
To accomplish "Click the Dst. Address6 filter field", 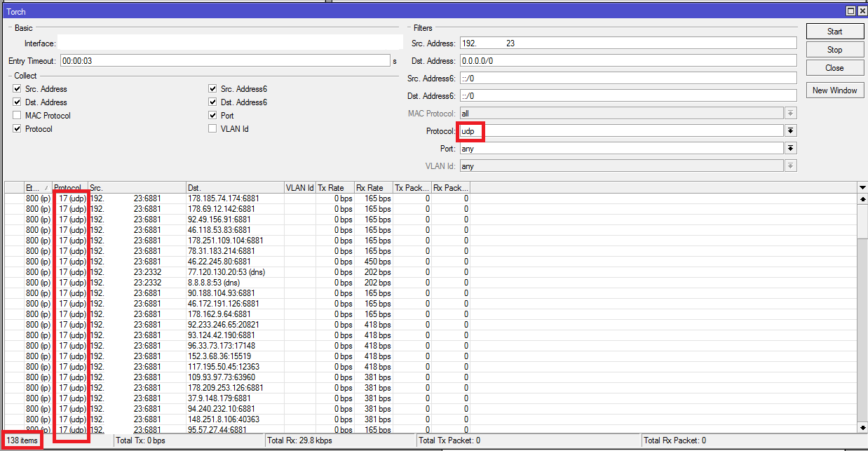I will coord(628,96).
